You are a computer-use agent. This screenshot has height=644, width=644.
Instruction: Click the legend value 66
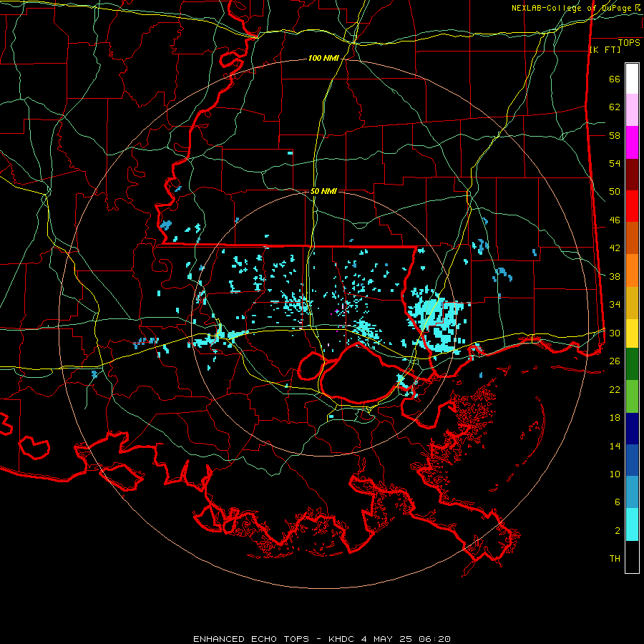coord(615,79)
